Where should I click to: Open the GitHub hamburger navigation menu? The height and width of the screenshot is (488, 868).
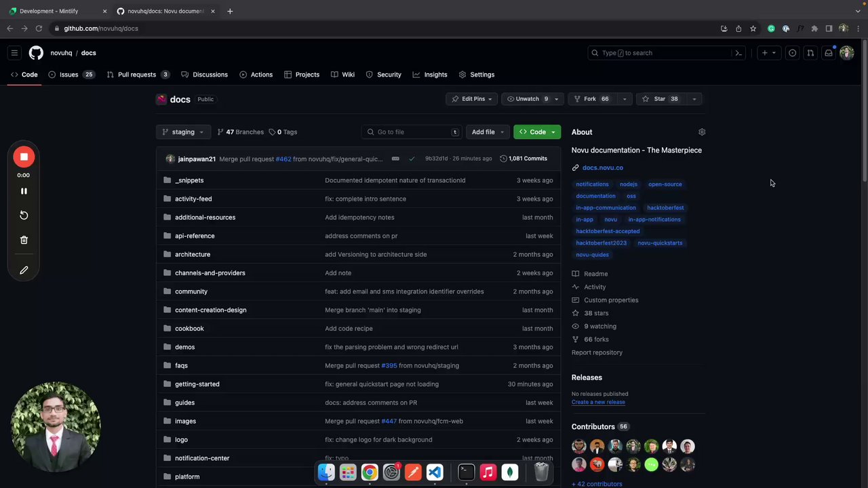pyautogui.click(x=14, y=53)
